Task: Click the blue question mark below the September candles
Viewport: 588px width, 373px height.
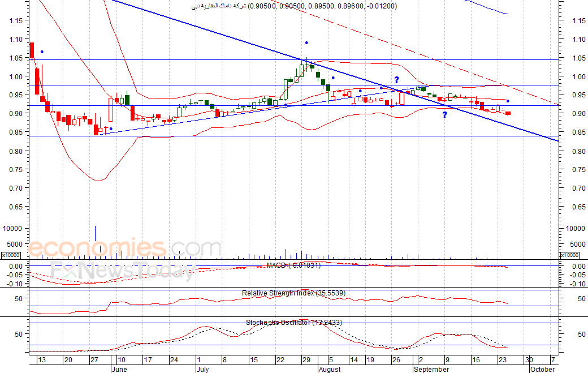Action: click(x=445, y=115)
